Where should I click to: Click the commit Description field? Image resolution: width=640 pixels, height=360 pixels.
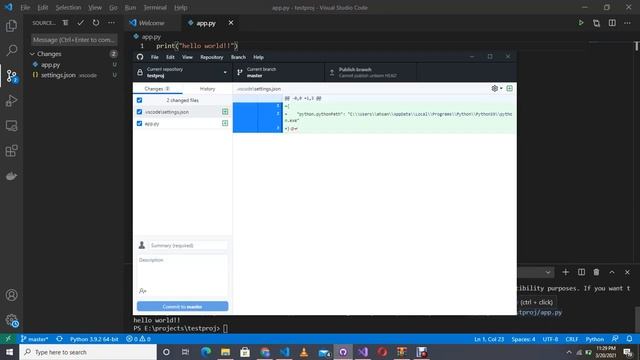click(182, 271)
